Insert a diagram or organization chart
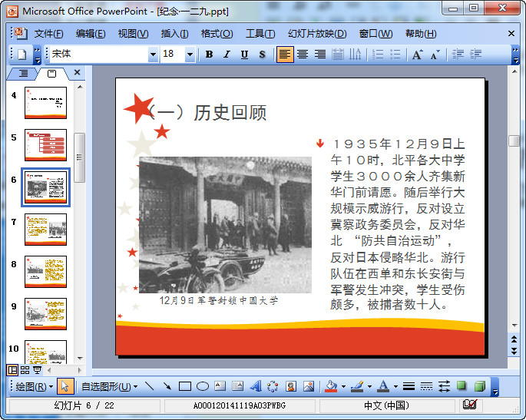This screenshot has height=420, width=526. (x=273, y=386)
